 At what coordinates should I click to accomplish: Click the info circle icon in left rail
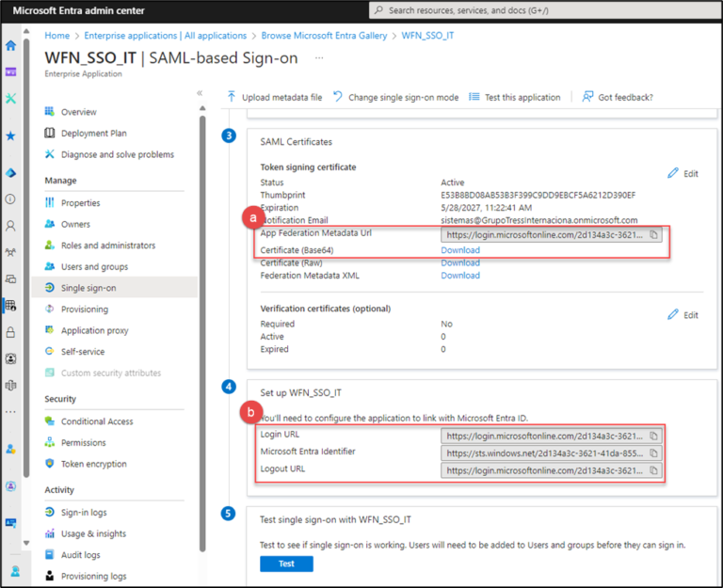[10, 199]
